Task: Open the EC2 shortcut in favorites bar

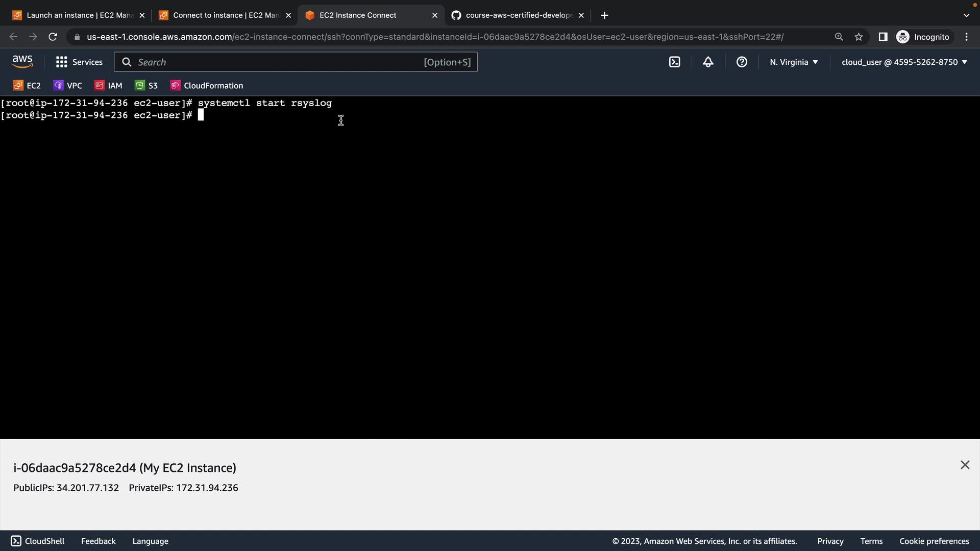Action: click(27, 86)
